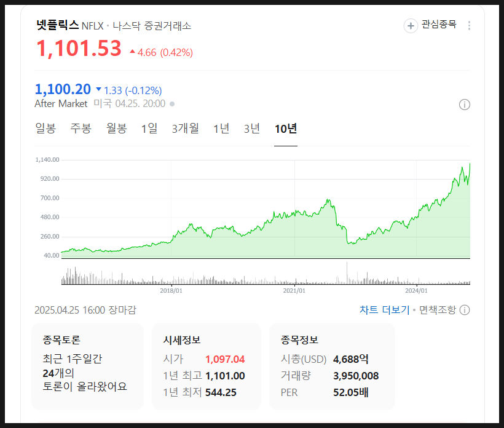
Task: Open the three-dot more options menu
Action: coord(470,25)
